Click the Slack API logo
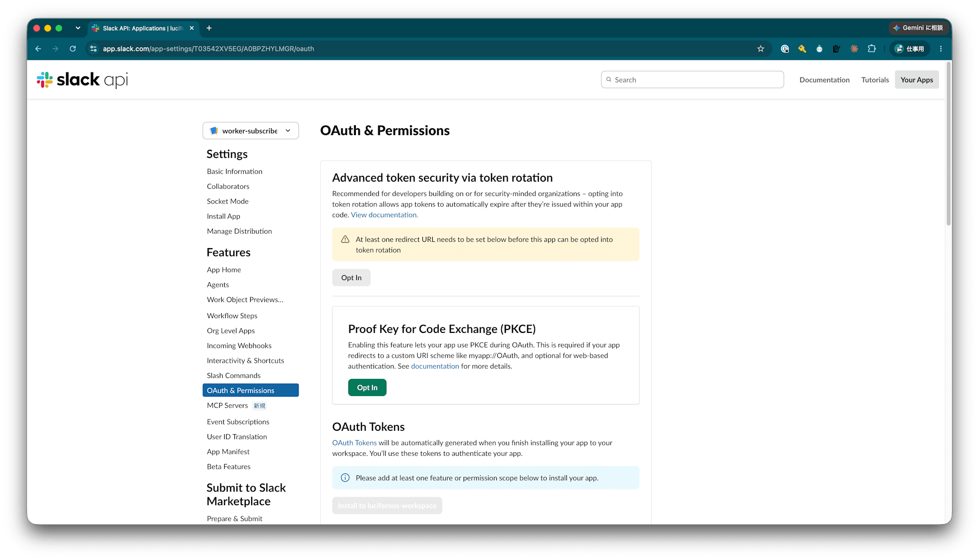 pos(82,80)
